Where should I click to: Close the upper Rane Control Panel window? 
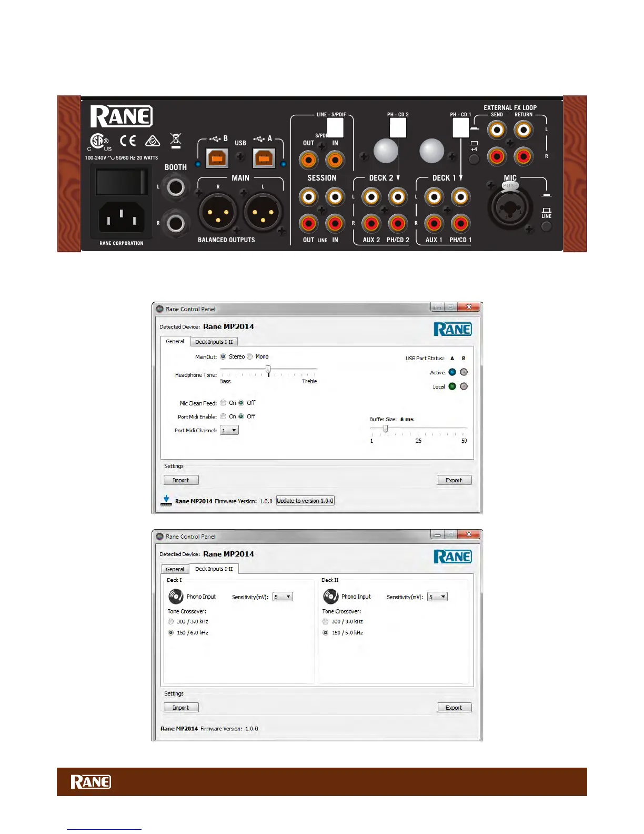pos(468,307)
